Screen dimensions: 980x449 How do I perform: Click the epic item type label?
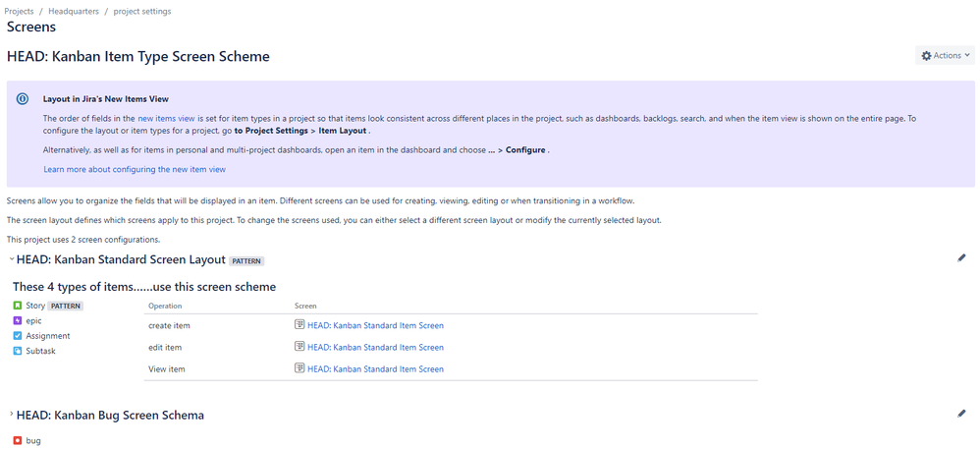tap(34, 321)
